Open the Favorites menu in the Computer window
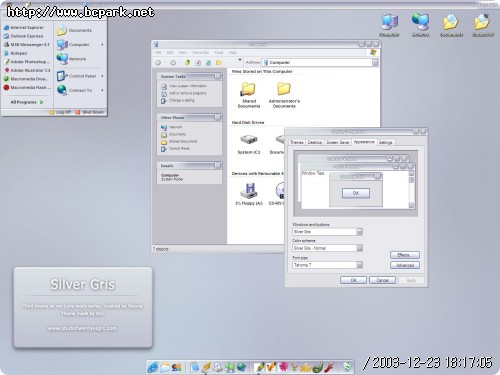 point(201,53)
